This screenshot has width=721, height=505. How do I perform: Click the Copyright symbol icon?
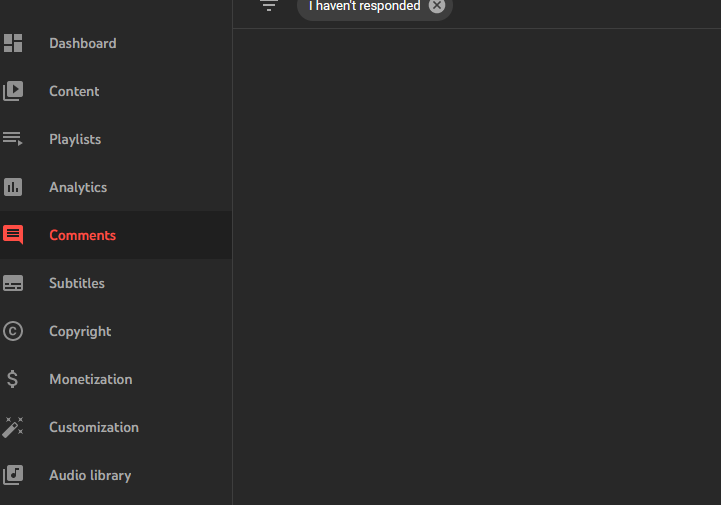[x=13, y=331]
